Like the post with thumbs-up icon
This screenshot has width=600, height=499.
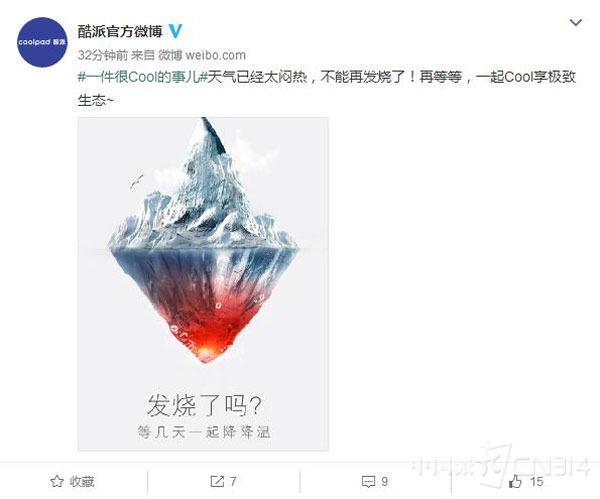(x=515, y=481)
